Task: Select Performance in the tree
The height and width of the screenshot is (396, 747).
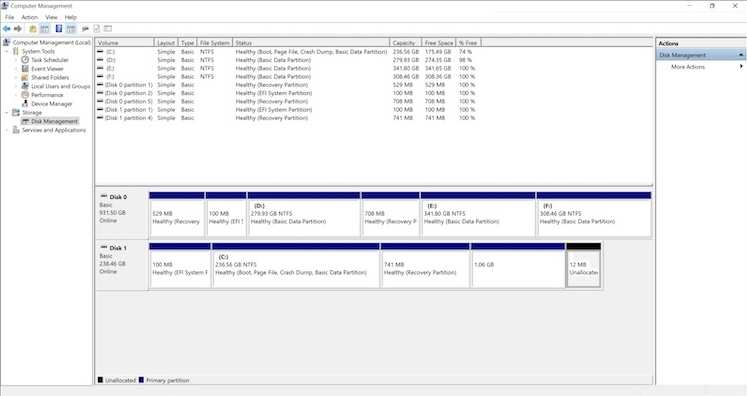Action: [47, 95]
